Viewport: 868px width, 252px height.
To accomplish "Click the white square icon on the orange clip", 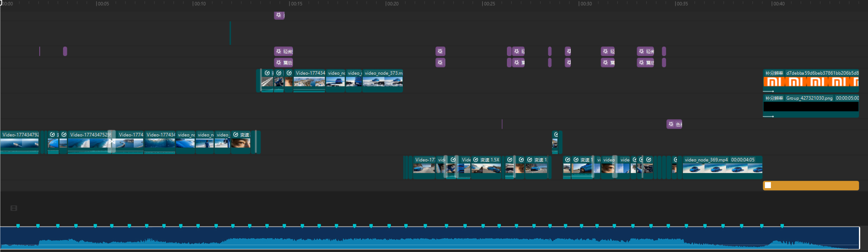I will (x=768, y=186).
